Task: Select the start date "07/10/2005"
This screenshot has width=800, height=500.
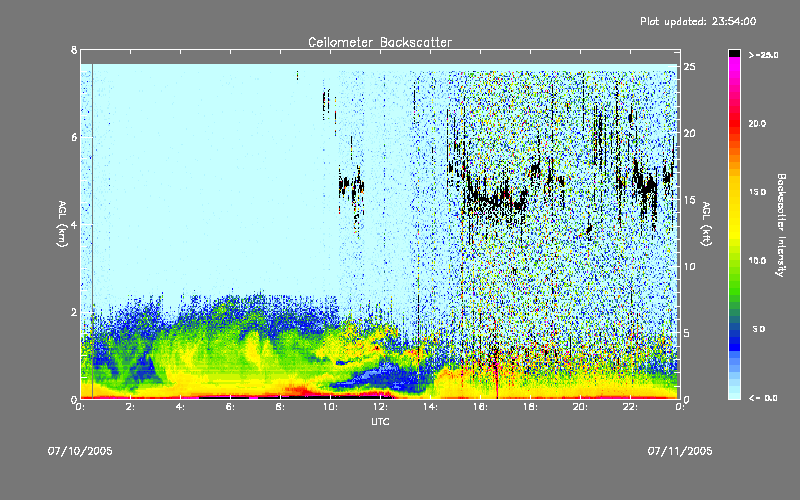Action: (80, 451)
